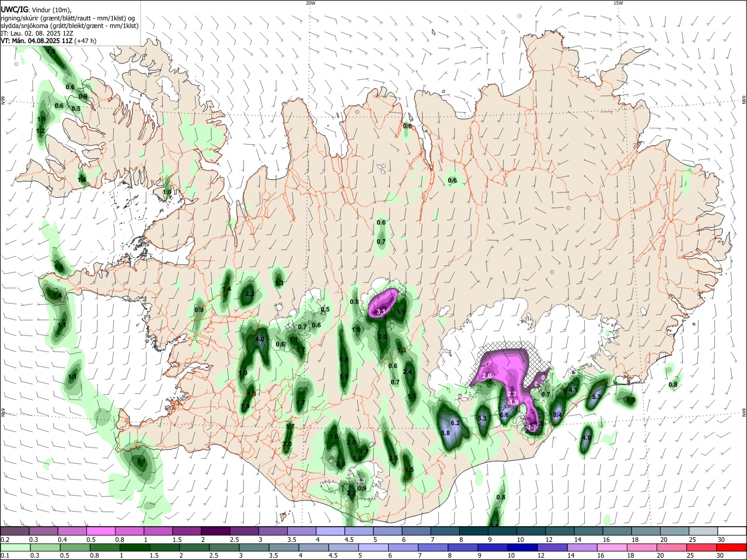Screen dimensions: 747x560
Task: Click the 8.4 precipitation value on the map
Action: point(557,415)
